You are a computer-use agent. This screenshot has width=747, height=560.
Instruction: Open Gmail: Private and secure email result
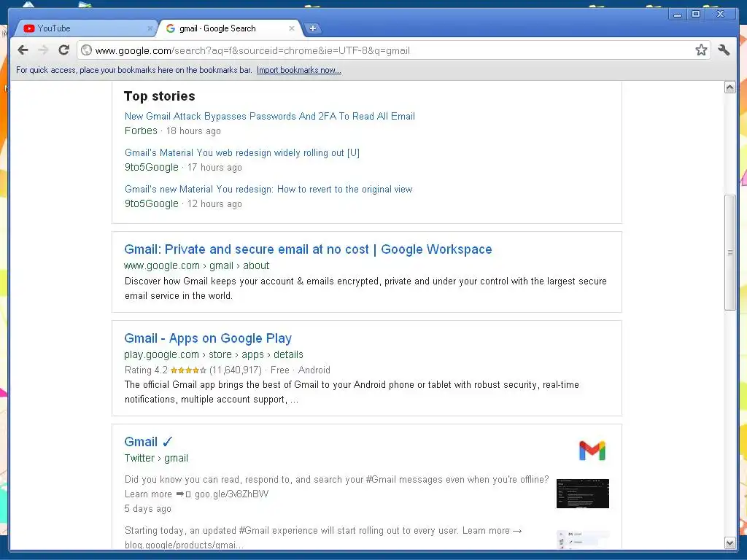pos(308,249)
